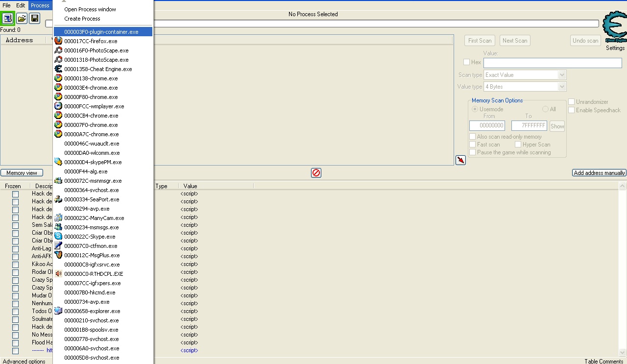The image size is (627, 364).
Task: Click the From address field
Action: pyautogui.click(x=487, y=126)
